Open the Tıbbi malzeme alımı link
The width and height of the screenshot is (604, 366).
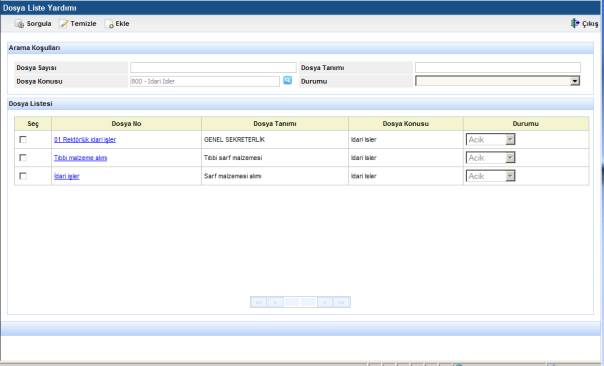tap(81, 158)
